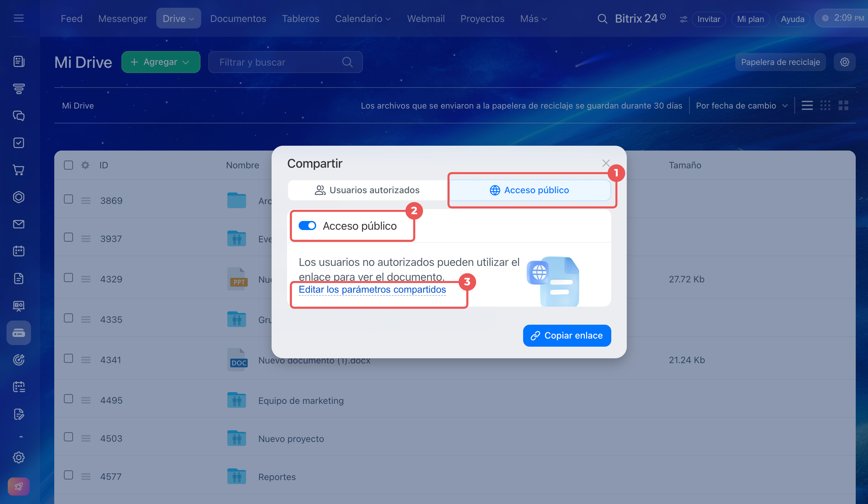Click the rocket icon at sidebar bottom
868x504 pixels.
tap(19, 487)
